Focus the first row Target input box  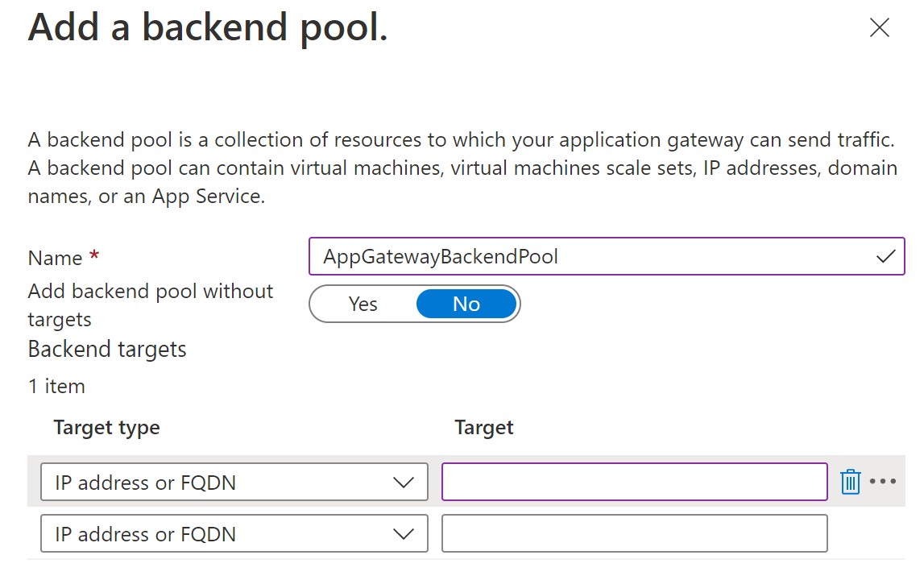[x=634, y=482]
